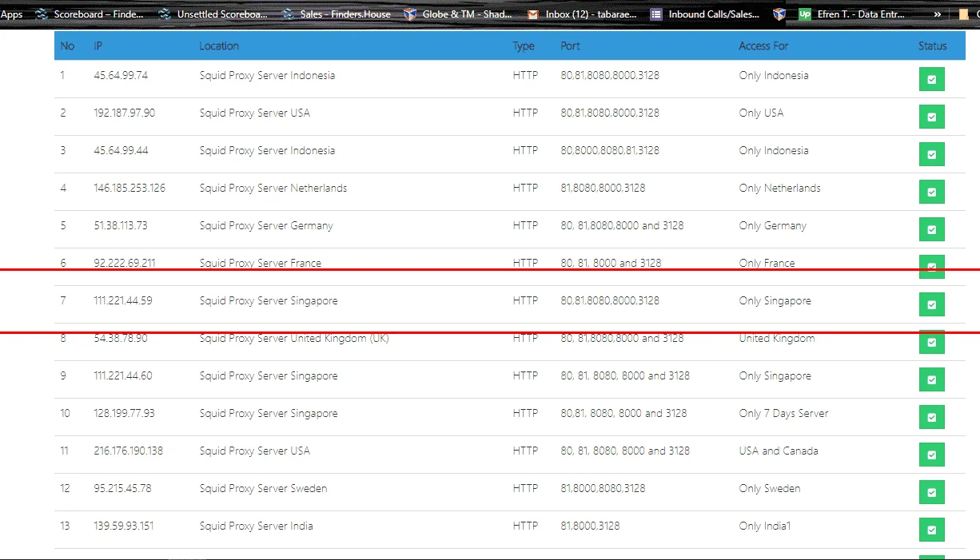Click the 'Only 7 Days Server' cell
The width and height of the screenshot is (980, 560).
click(x=783, y=413)
